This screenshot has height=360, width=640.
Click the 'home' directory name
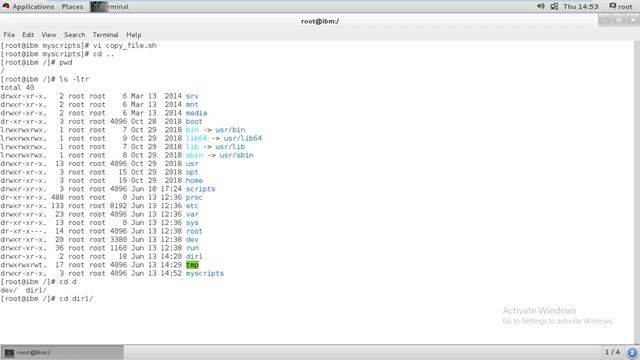[194, 180]
